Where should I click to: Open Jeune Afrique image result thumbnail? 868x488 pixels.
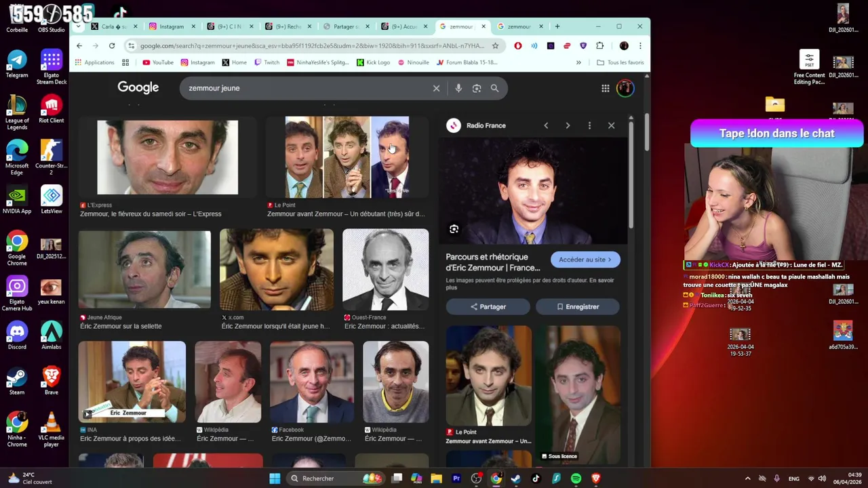click(x=144, y=270)
